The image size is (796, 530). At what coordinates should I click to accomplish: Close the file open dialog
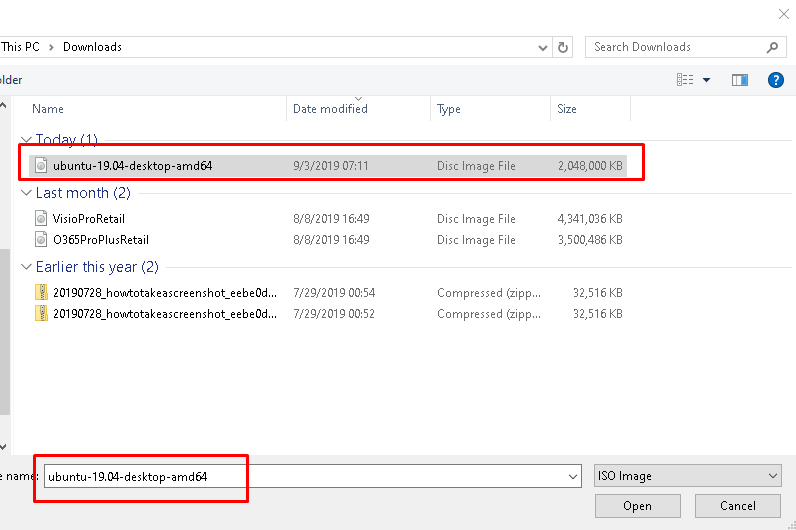pos(784,14)
